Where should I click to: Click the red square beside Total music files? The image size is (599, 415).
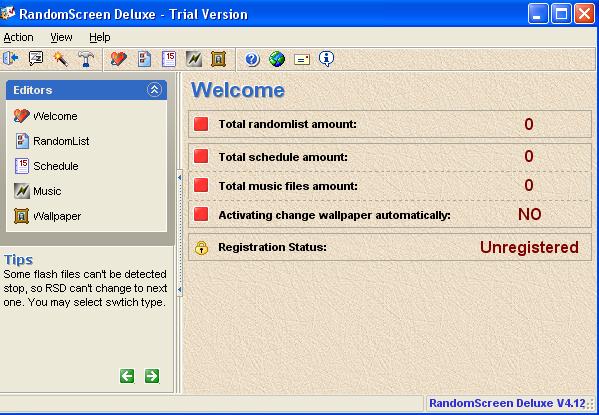[201, 185]
